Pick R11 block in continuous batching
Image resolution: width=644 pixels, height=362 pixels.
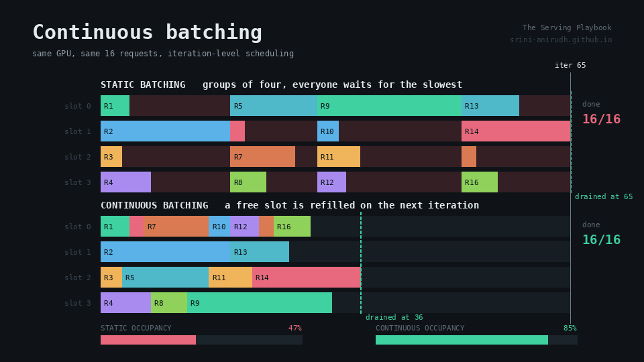[x=230, y=277]
